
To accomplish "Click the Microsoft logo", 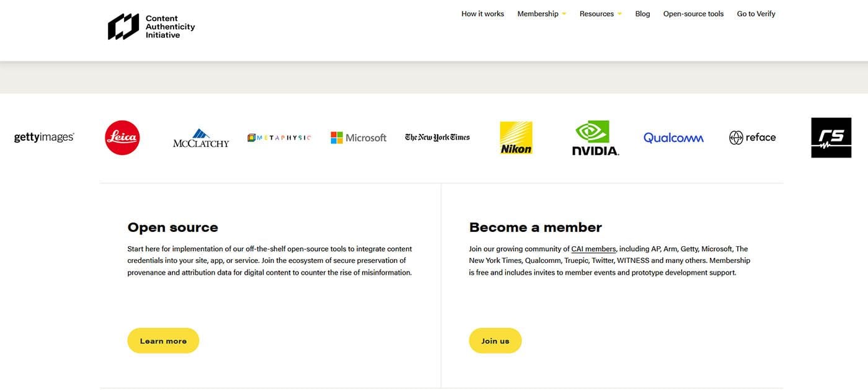I will coord(358,138).
